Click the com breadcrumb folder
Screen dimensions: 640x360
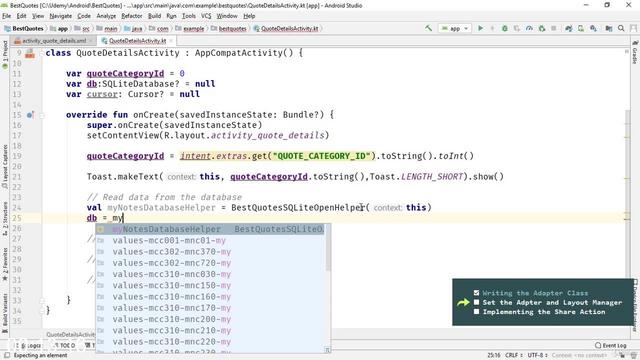(159, 29)
